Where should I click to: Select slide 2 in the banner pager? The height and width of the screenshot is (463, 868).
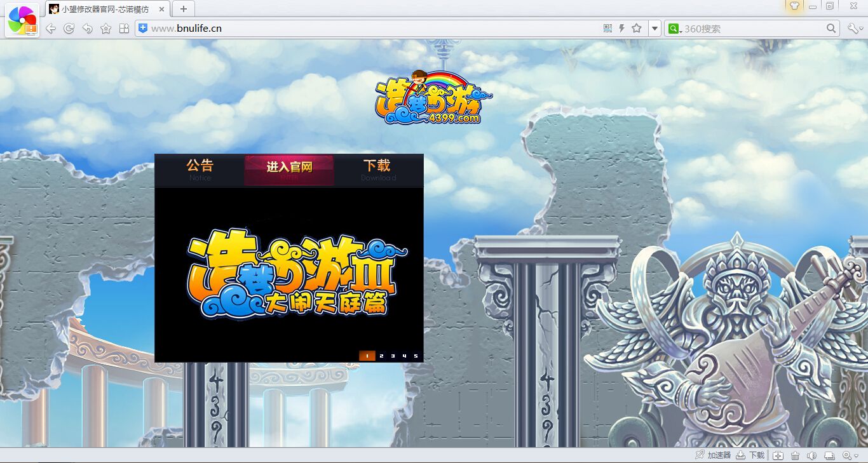click(x=381, y=356)
